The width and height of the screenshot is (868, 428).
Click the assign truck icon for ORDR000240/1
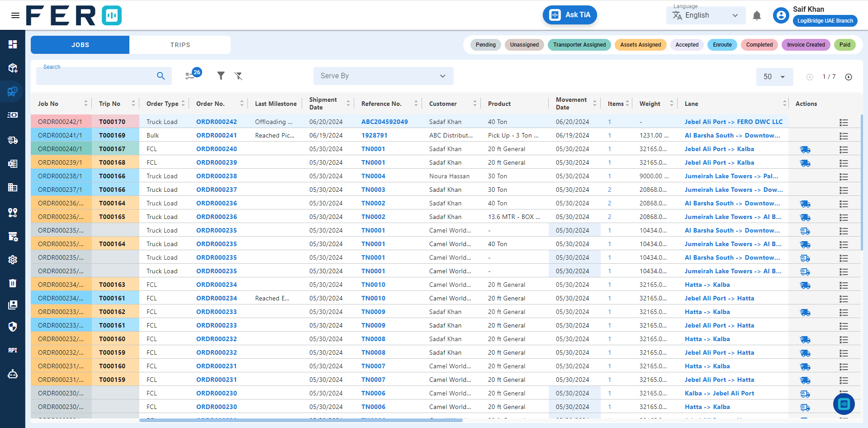[x=805, y=149]
